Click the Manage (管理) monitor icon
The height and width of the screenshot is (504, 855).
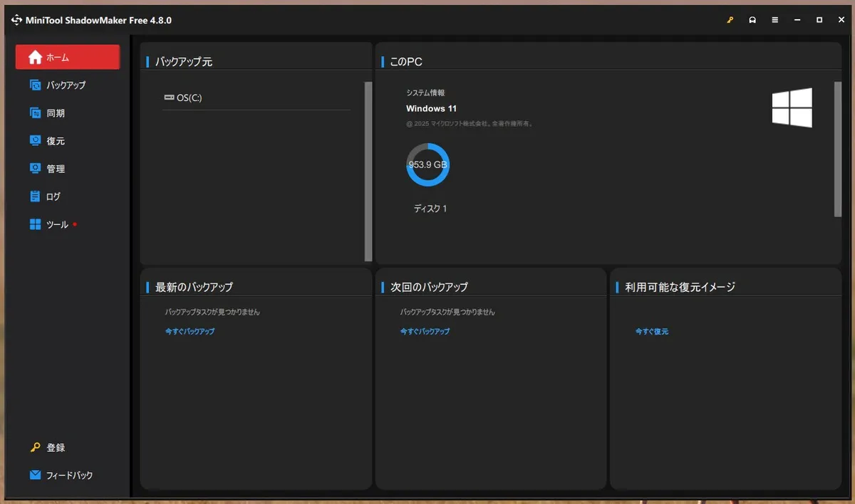click(35, 169)
